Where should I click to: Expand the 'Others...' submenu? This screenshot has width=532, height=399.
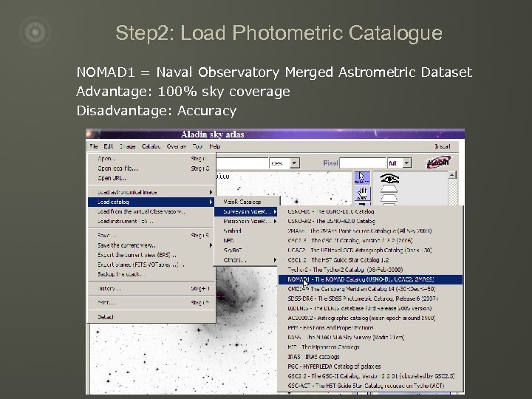coord(246,260)
